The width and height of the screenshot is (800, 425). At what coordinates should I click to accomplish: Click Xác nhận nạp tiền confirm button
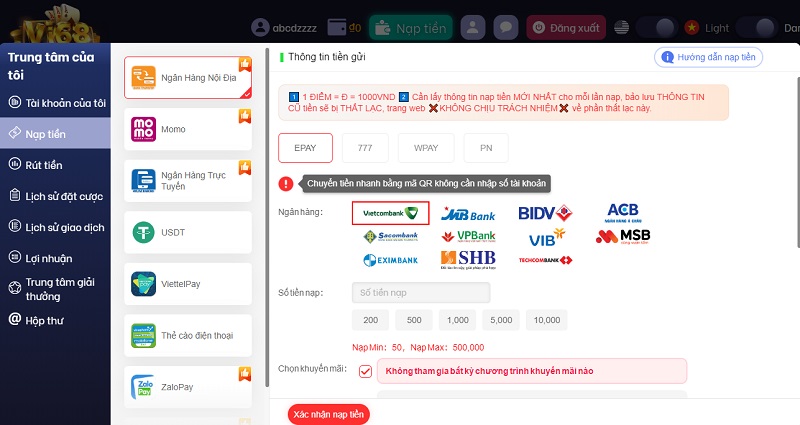coord(329,414)
